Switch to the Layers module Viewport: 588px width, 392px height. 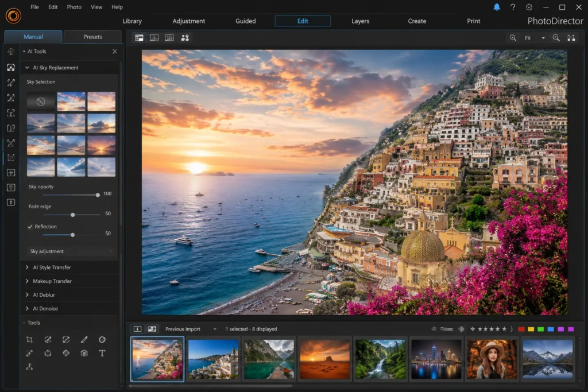(361, 21)
